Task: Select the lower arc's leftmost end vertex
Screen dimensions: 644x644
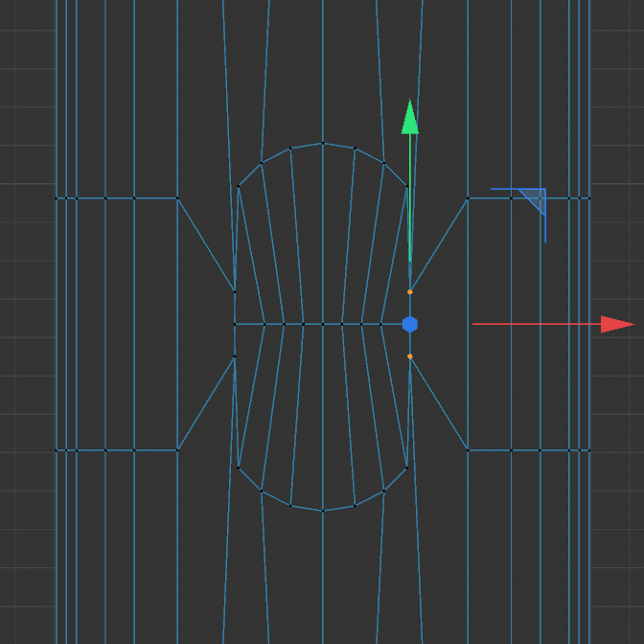Action: (x=238, y=467)
